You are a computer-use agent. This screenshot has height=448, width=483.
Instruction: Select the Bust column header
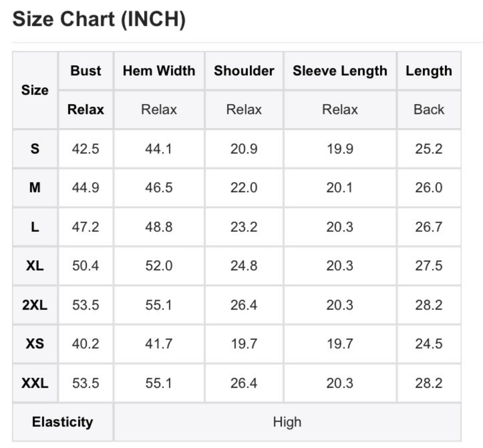[85, 71]
